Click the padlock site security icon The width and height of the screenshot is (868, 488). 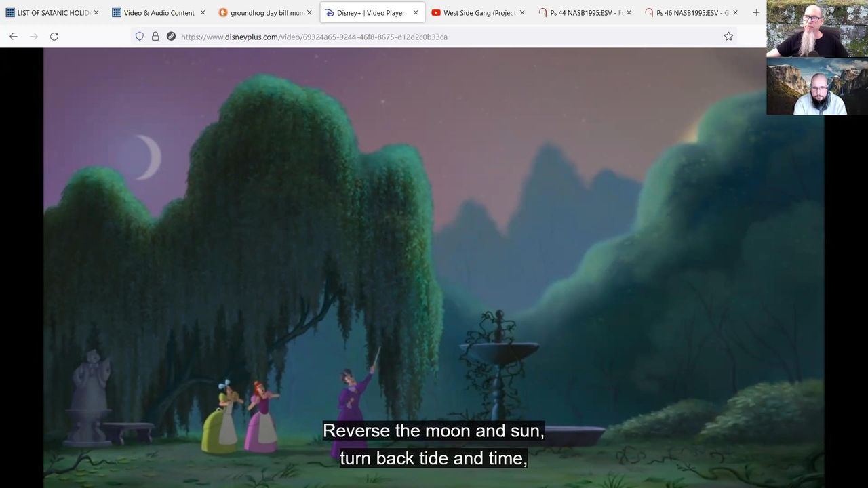(155, 37)
